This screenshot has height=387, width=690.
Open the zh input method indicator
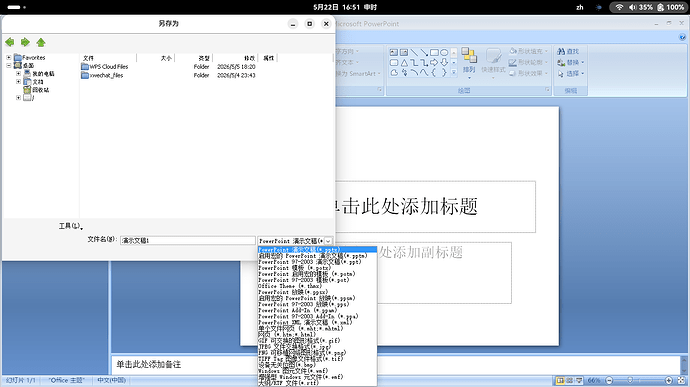[x=580, y=7]
